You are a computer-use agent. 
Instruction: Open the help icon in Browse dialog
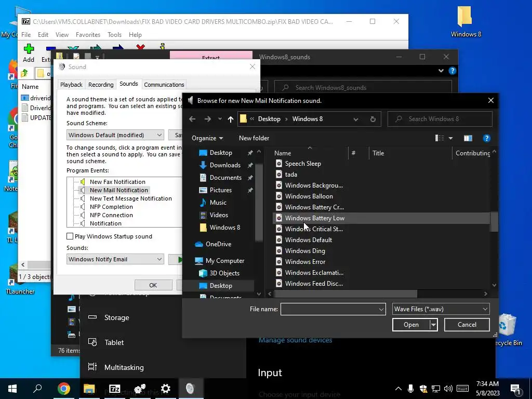(x=486, y=138)
